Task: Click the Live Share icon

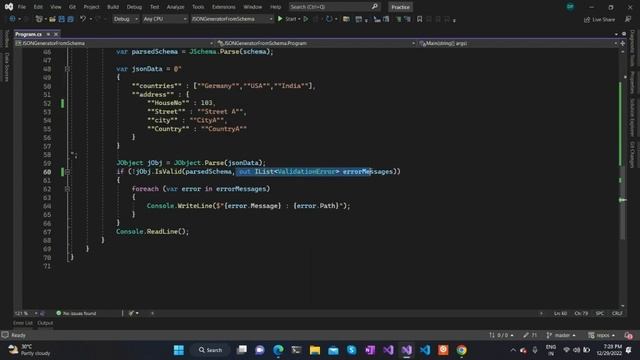Action: 587,19
